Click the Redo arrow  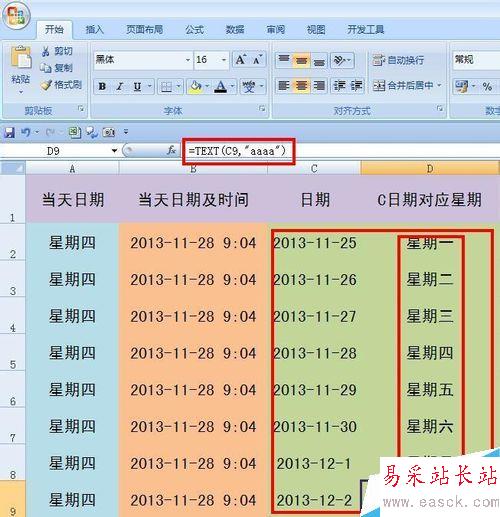point(50,133)
